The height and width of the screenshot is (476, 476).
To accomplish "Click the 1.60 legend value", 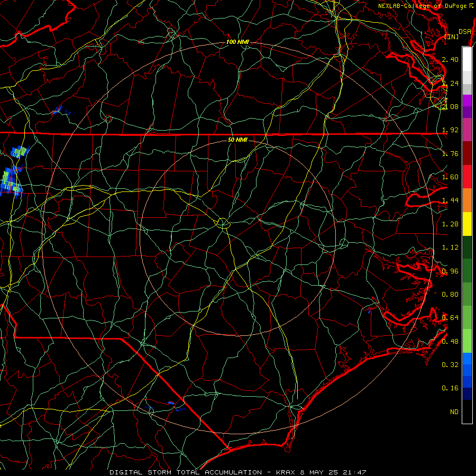I will [x=450, y=177].
